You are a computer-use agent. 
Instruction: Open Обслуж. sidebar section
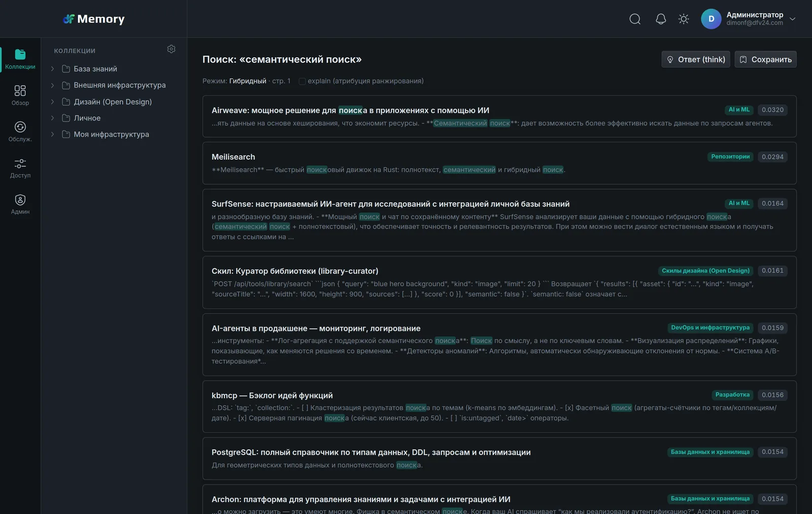point(20,132)
